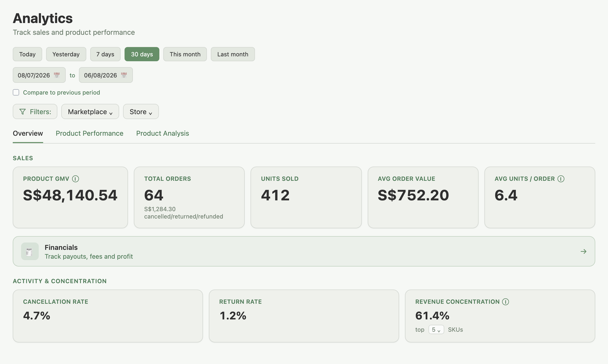Open Financials: Track payouts, fees and profit
Viewport: 608px width, 364px height.
304,251
